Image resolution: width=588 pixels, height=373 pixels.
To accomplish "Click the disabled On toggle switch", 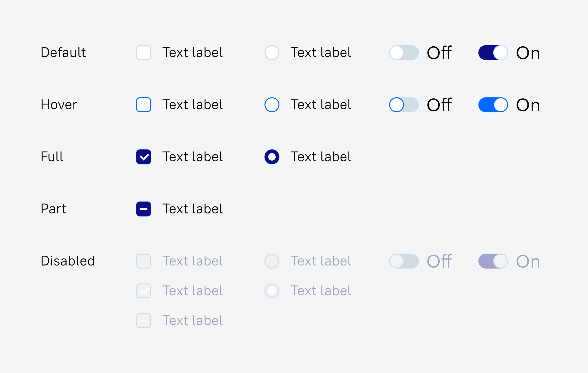I will coord(493,261).
